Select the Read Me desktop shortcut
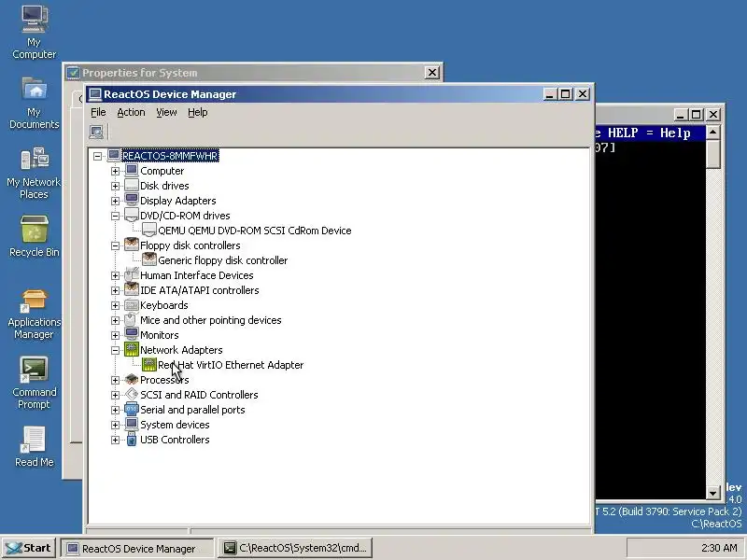Image resolution: width=747 pixels, height=560 pixels. pos(35,440)
